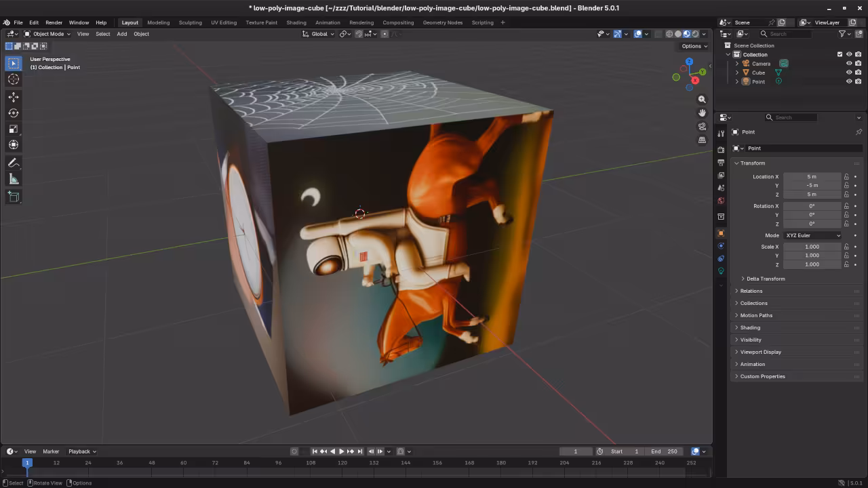Open the Object Mode dropdown
This screenshot has height=488, width=868.
pyautogui.click(x=47, y=34)
